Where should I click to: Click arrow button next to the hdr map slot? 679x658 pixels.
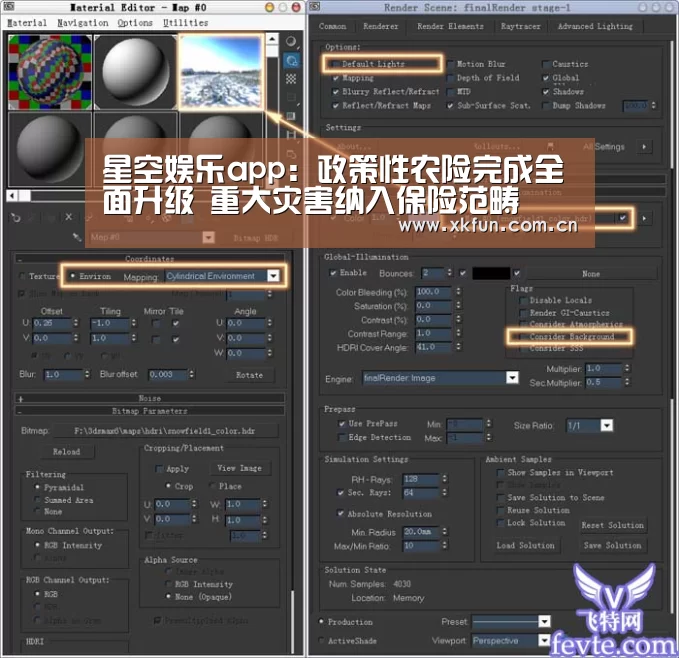[x=644, y=218]
